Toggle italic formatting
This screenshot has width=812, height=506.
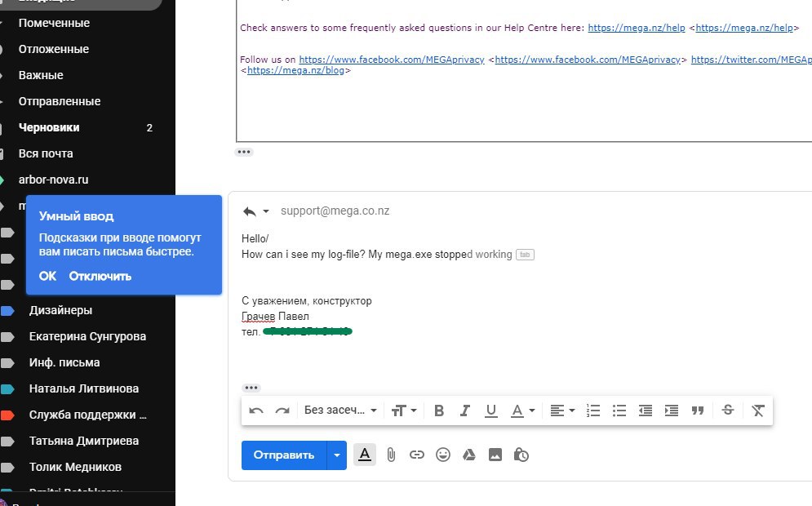pyautogui.click(x=465, y=411)
